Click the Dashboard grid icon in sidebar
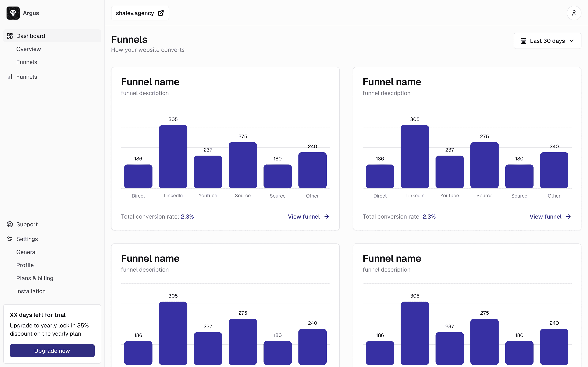Image resolution: width=588 pixels, height=367 pixels. coord(10,36)
